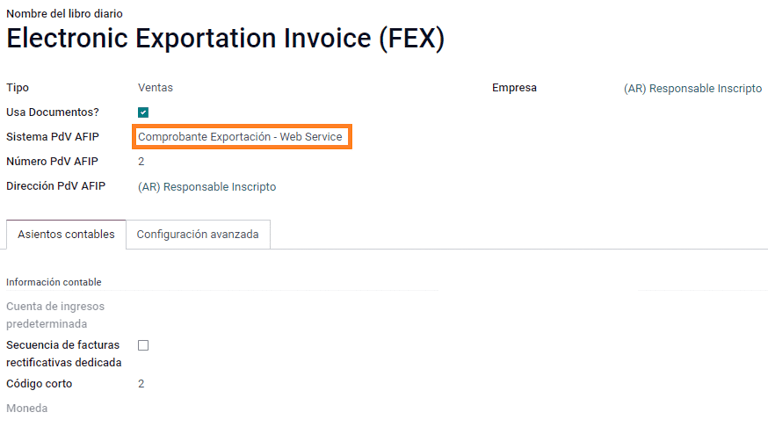This screenshot has height=427, width=768.
Task: Click the Empresa field label
Action: click(514, 88)
